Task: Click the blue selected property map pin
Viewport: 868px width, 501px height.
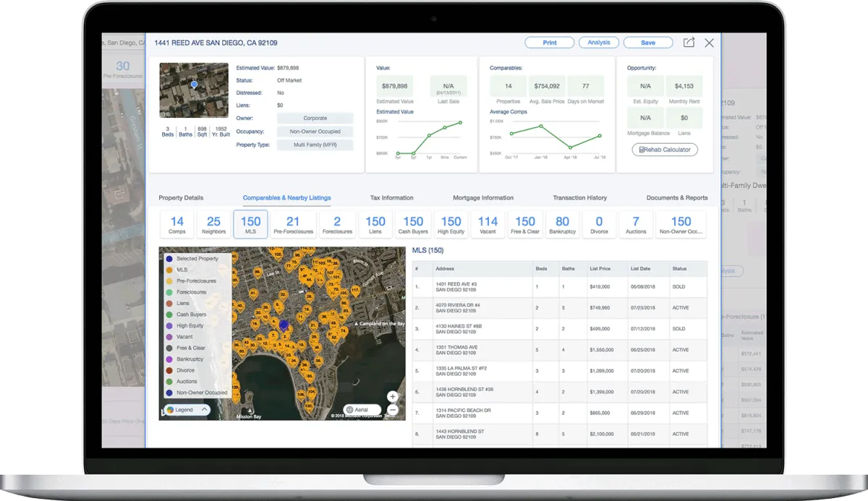Action: tap(284, 326)
